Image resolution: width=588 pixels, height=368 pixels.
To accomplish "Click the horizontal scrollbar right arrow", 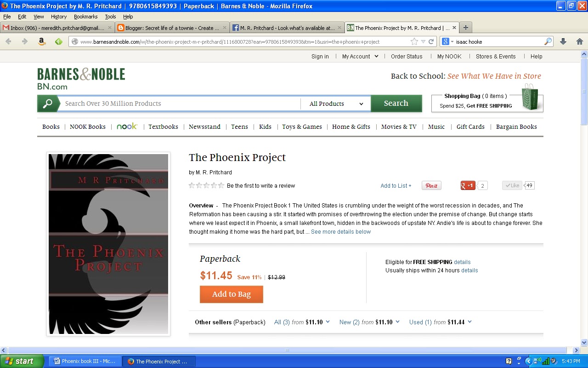I will tap(577, 350).
